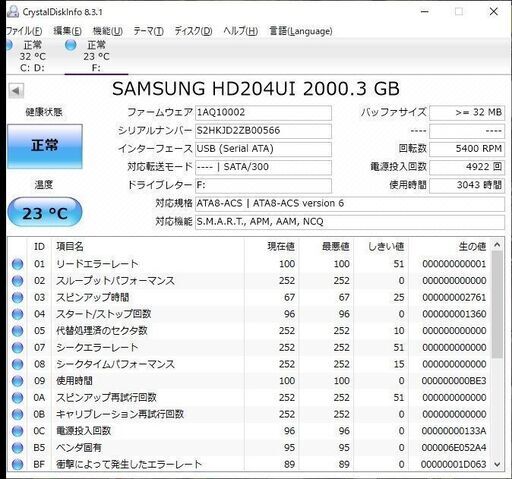
Task: Click the CrystalDiskInfo app icon in title bar
Action: pos(13,12)
